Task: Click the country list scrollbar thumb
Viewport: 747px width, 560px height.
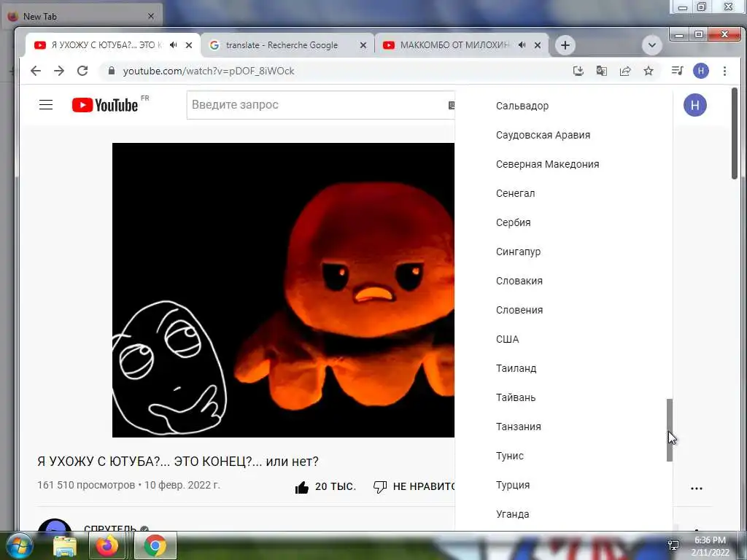Action: pyautogui.click(x=670, y=430)
